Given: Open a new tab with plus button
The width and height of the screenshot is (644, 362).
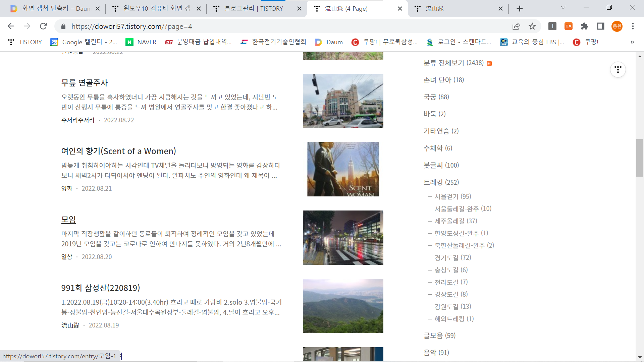Looking at the screenshot, I should [x=520, y=8].
